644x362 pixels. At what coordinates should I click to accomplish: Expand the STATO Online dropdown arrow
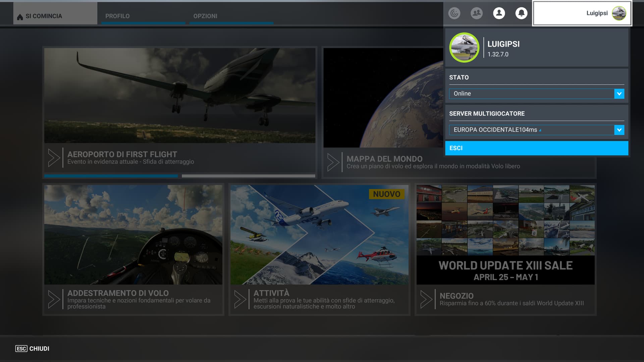(x=619, y=94)
